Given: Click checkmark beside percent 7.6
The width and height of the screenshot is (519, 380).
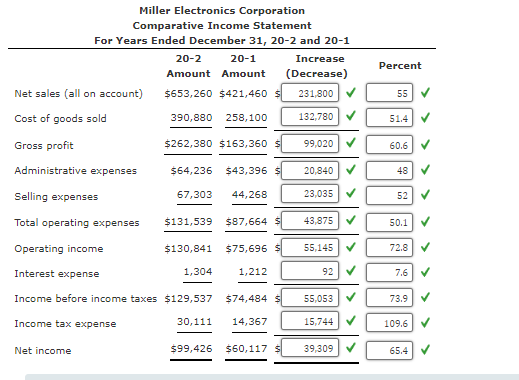Looking at the screenshot, I should (x=425, y=272).
